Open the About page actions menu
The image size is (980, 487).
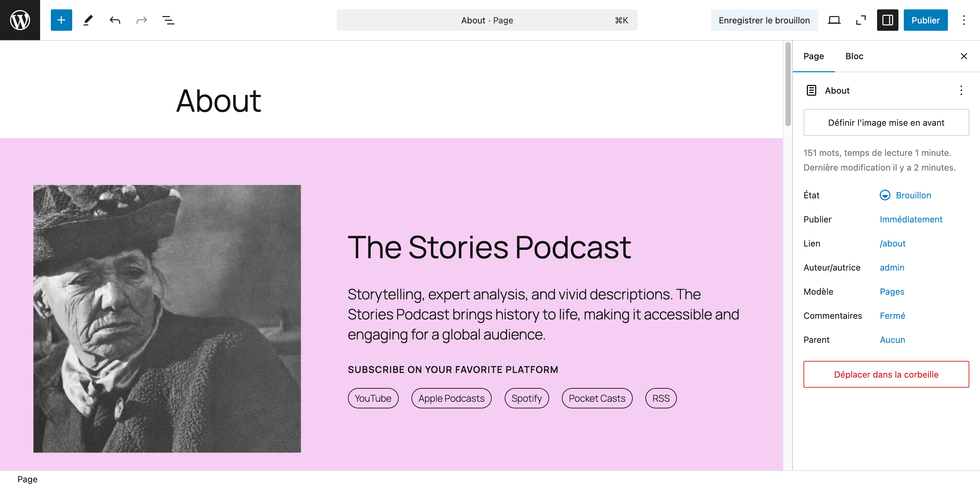pos(961,90)
